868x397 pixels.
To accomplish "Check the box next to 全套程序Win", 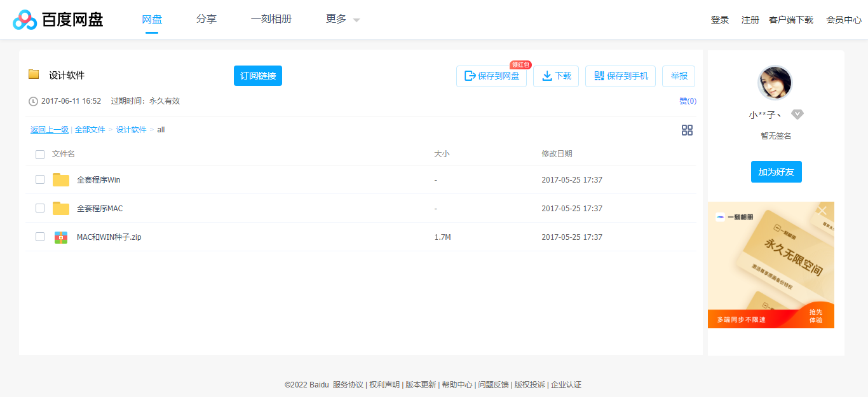I will point(40,179).
